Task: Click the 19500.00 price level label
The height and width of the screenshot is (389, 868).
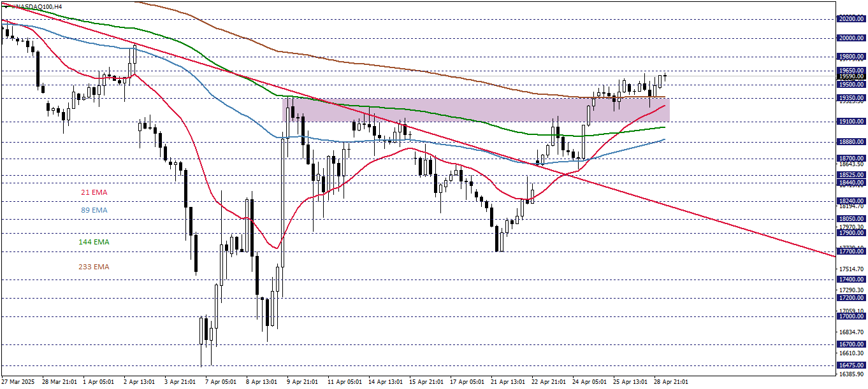Action: click(852, 84)
